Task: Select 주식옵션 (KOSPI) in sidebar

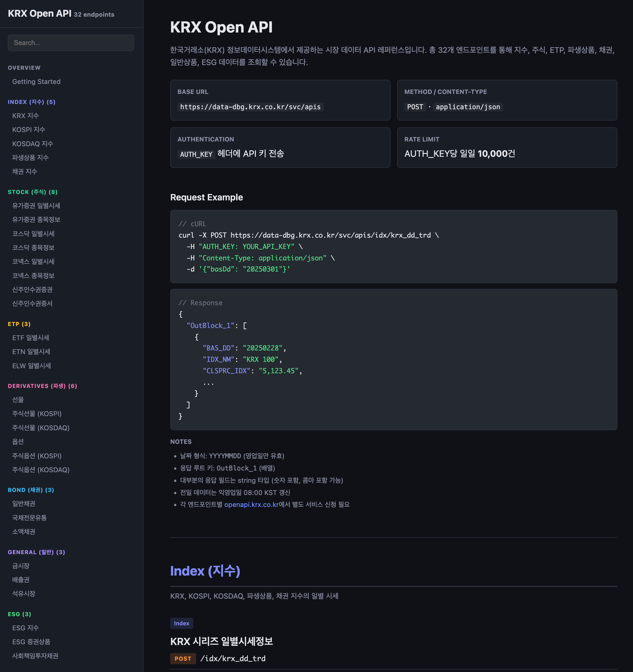Action: tap(37, 456)
